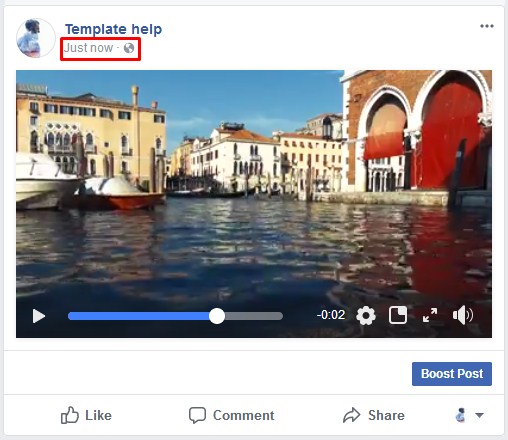
Task: Click the Boost Post button
Action: 452,374
